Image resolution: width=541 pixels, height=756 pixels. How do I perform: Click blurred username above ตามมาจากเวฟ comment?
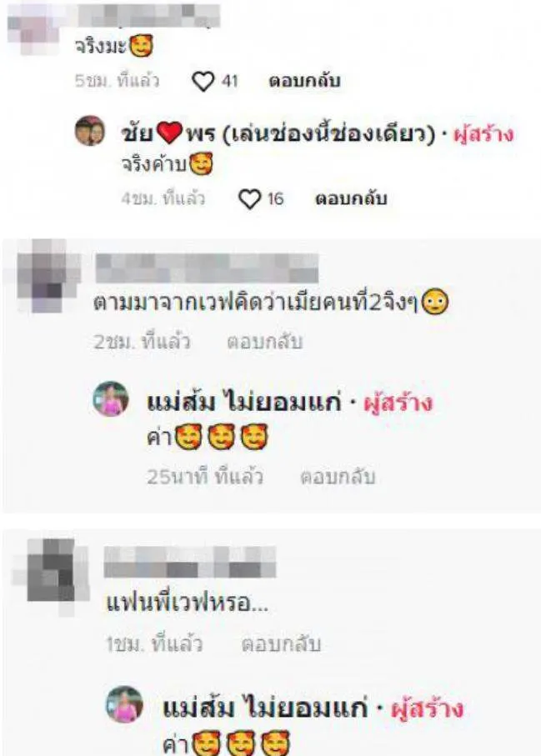click(207, 268)
